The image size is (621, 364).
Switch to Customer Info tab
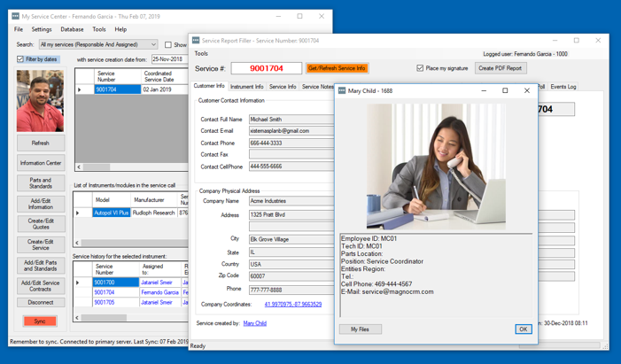pos(209,86)
